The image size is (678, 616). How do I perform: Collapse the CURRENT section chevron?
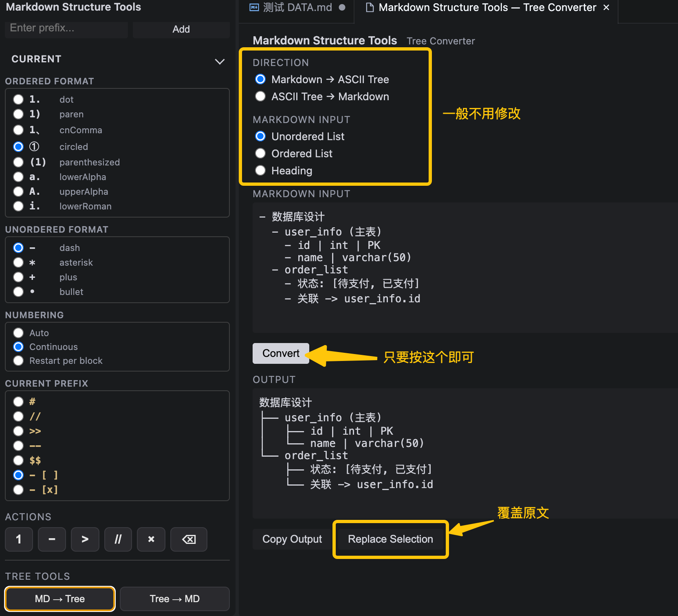pos(220,62)
